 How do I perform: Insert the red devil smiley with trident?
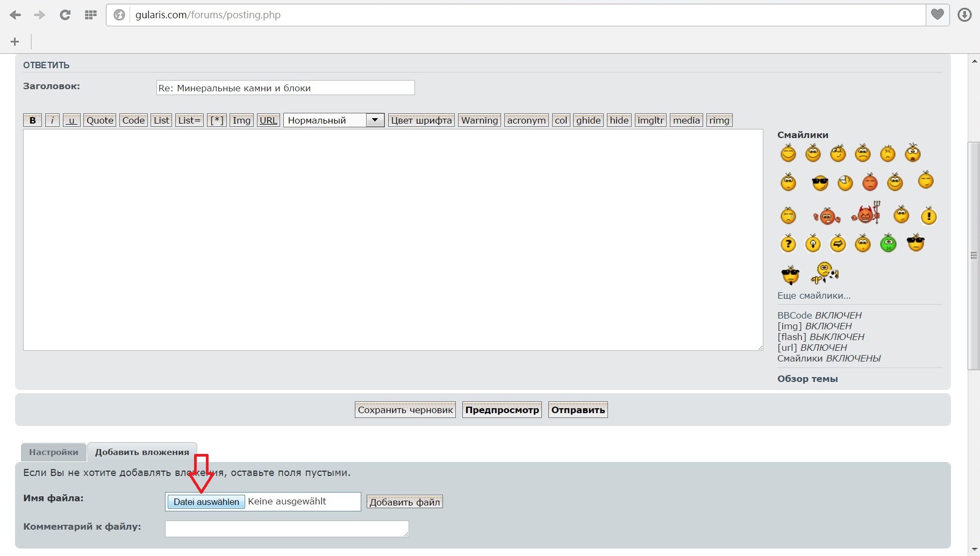[x=866, y=213]
